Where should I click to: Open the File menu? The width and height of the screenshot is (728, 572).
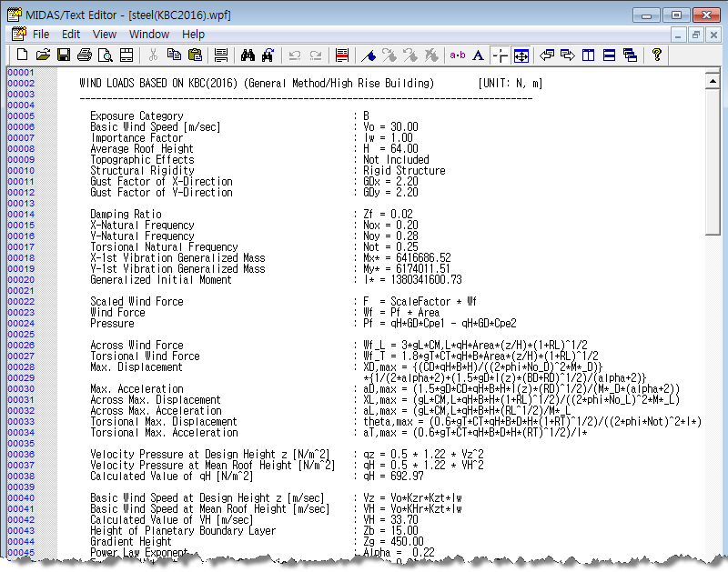41,35
